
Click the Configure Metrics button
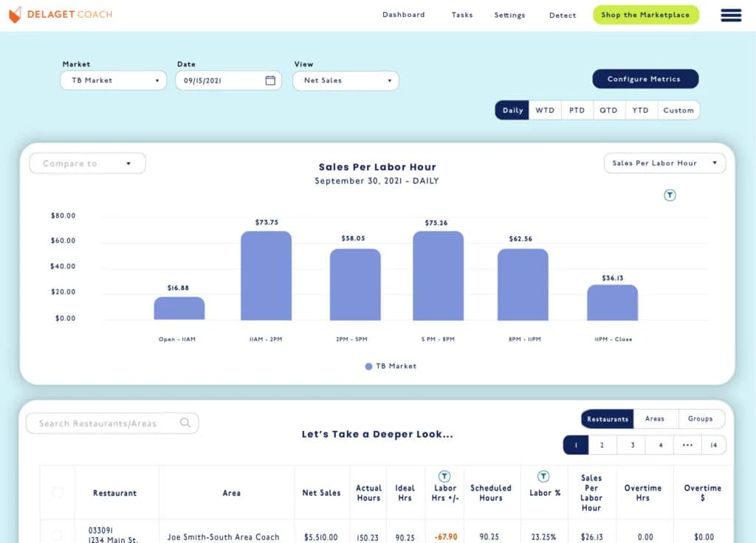[x=645, y=79]
